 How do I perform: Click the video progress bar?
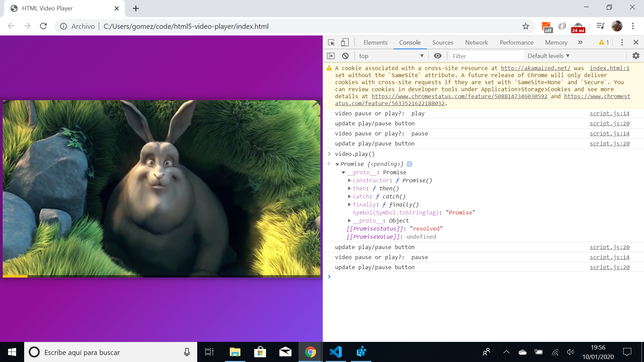coord(161,276)
